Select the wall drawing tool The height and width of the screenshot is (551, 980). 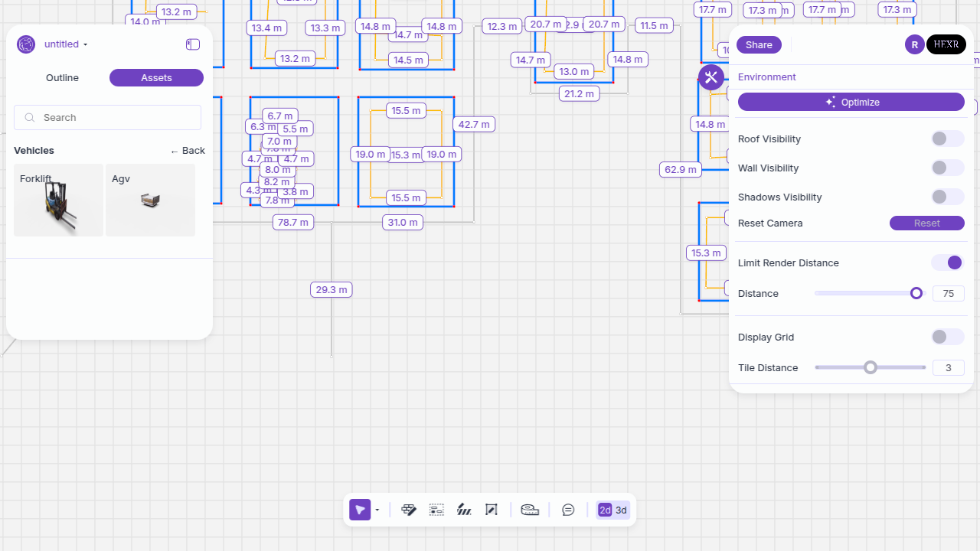(x=409, y=510)
